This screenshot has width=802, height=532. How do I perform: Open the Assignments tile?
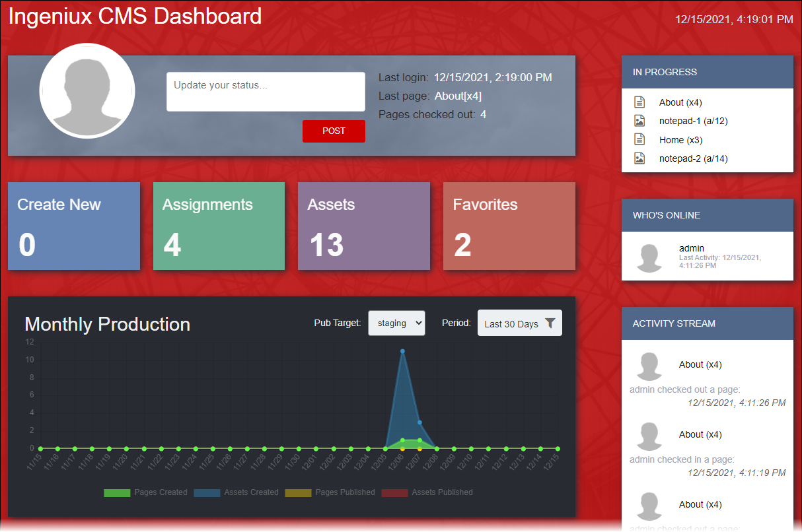[219, 226]
